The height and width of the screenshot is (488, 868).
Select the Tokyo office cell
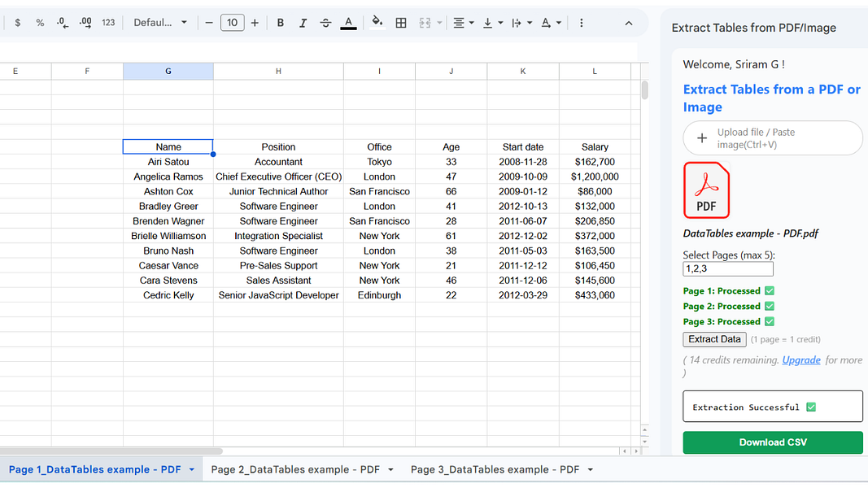point(379,162)
